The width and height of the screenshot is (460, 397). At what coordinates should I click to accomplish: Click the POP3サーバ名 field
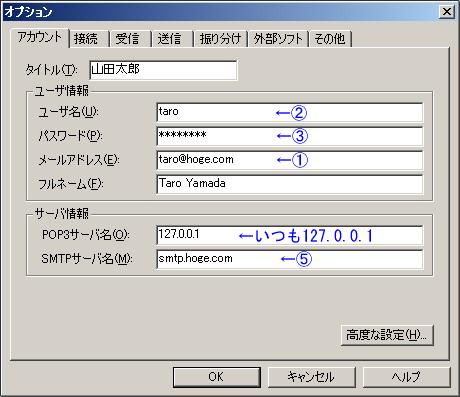click(290, 235)
